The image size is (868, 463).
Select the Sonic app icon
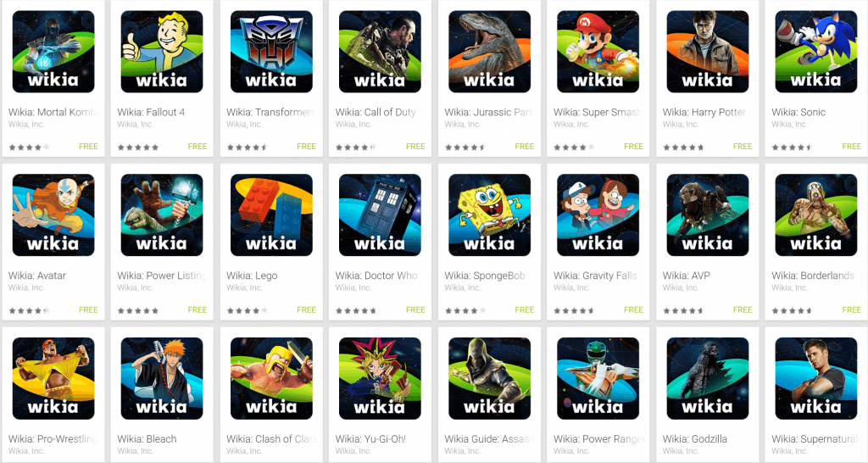816,52
